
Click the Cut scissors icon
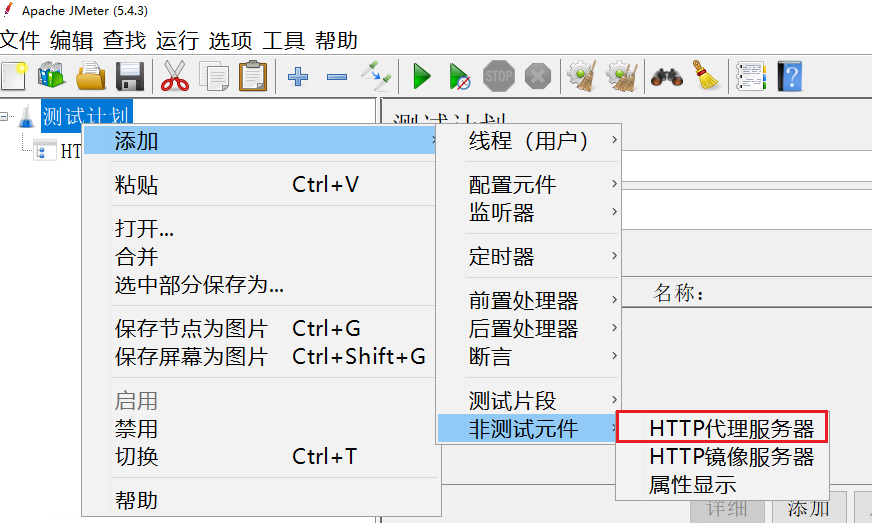(175, 76)
